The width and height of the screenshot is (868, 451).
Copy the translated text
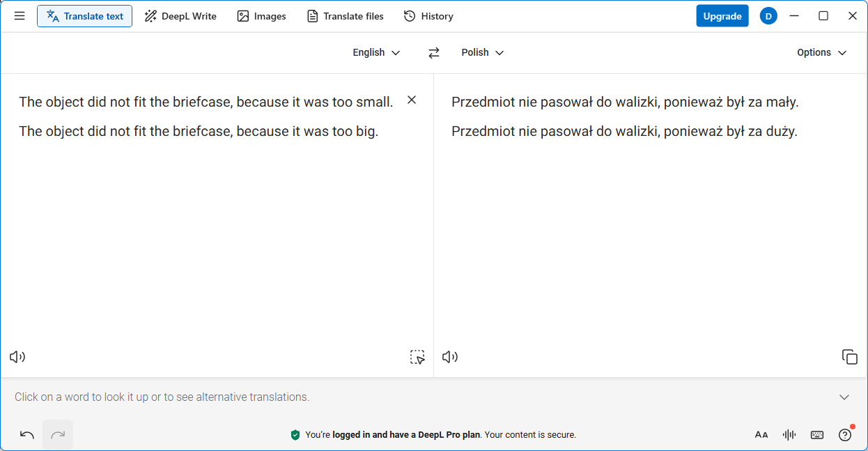(x=849, y=357)
